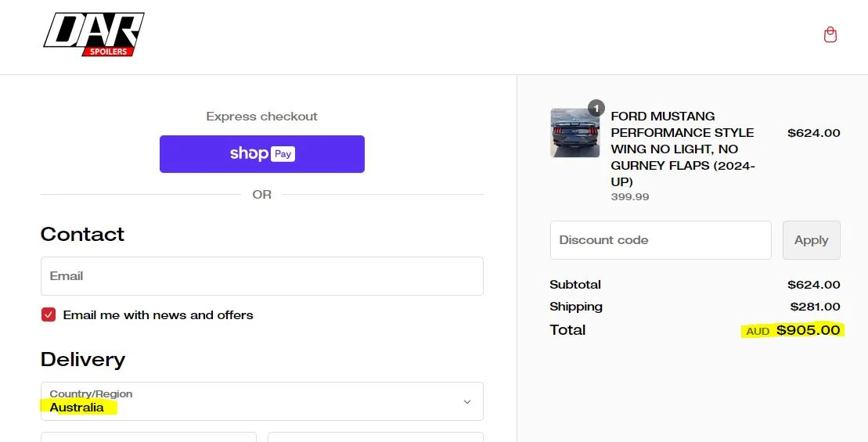
Task: Click the Ford Mustang Performance Style Wing title
Action: pyautogui.click(x=683, y=149)
